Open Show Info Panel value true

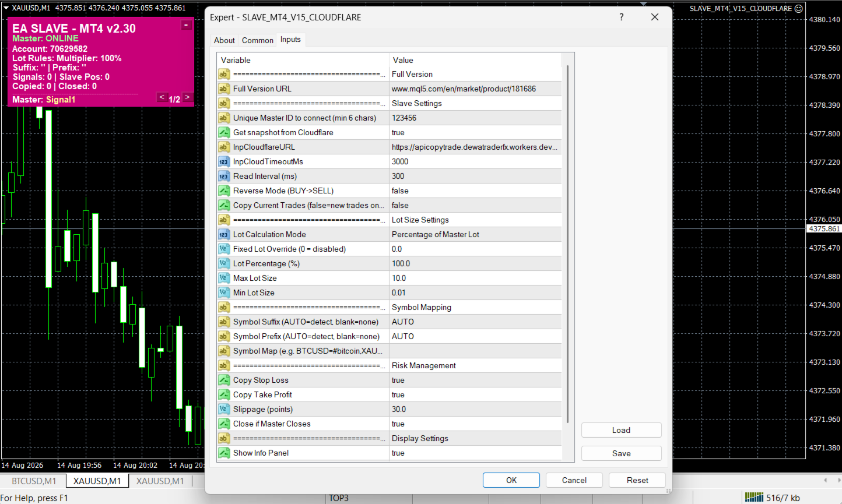click(475, 453)
